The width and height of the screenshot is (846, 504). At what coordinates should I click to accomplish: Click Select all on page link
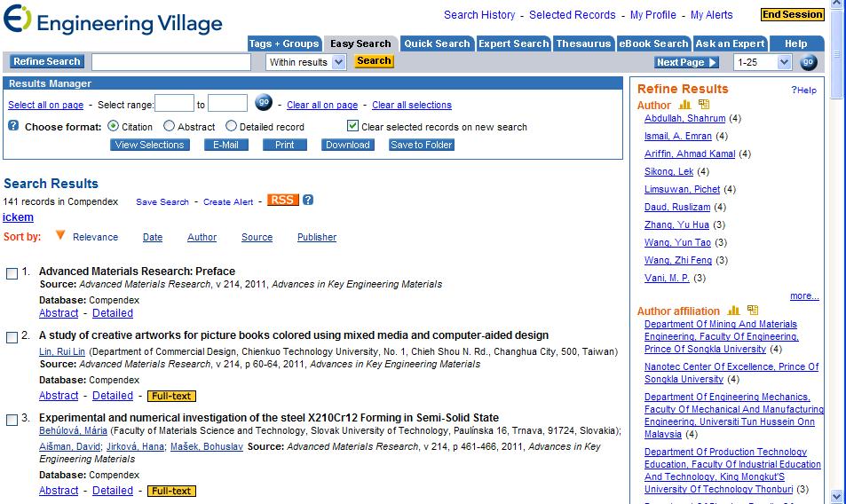tap(46, 105)
